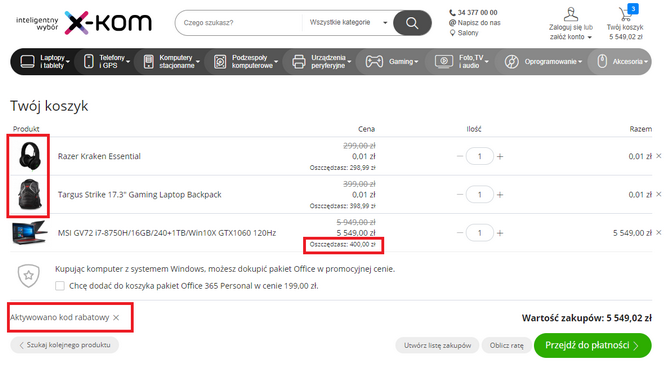Expand the Zaloguj się lub załóż konto menu
The image size is (670, 375).
point(571,32)
